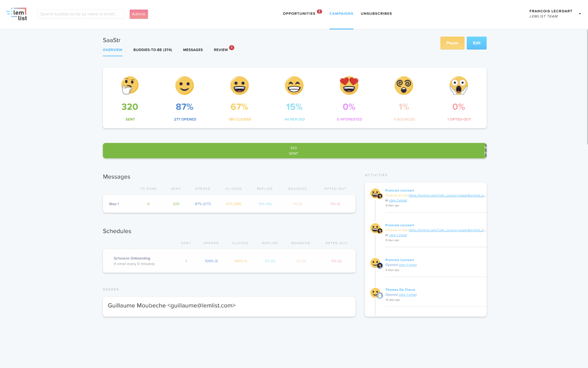Click the Schedule Onboarding row label

click(x=132, y=258)
